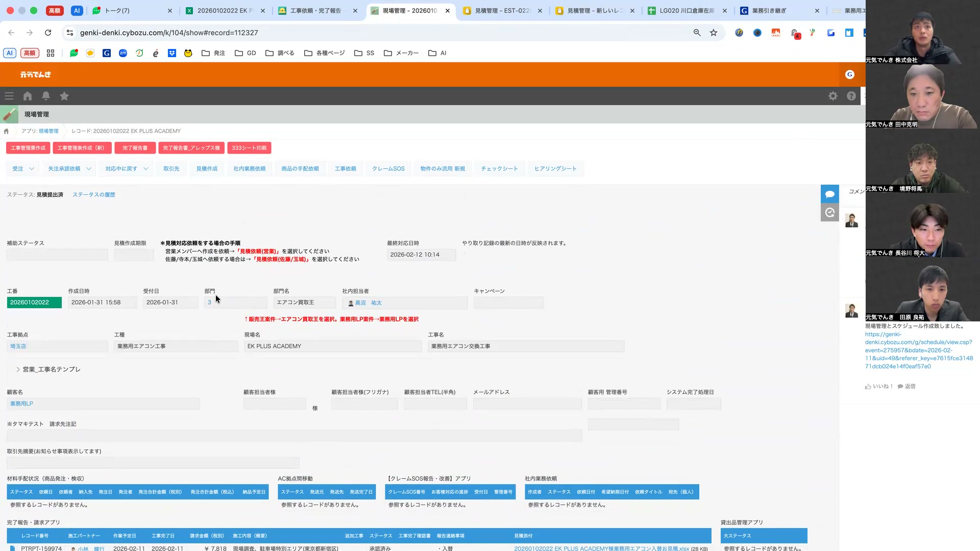
Task: Click the browser zoom magnifier icon
Action: point(697,33)
